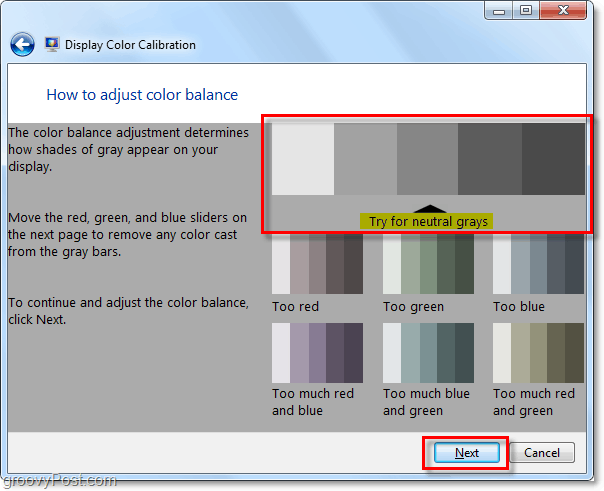604x491 pixels.
Task: Click the 'How to adjust color balance' heading
Action: (142, 95)
